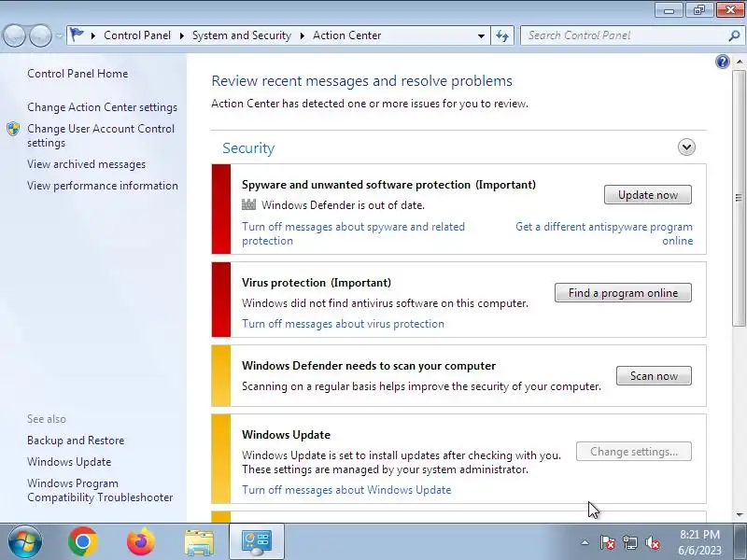Go to Control Panel Home
The width and height of the screenshot is (747, 560).
point(78,74)
